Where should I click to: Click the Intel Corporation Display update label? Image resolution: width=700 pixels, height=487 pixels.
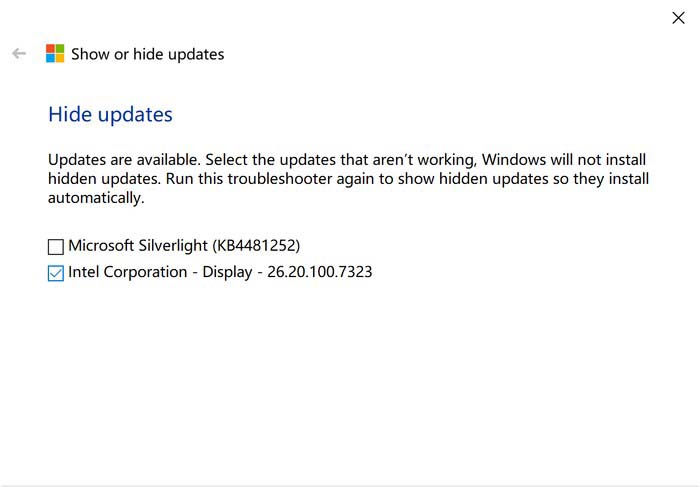220,272
